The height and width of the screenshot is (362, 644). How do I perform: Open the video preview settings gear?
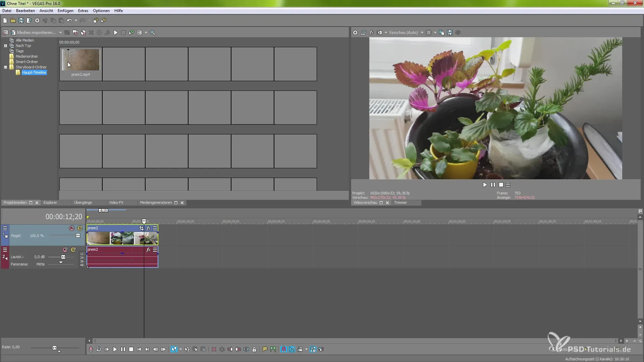tap(355, 33)
